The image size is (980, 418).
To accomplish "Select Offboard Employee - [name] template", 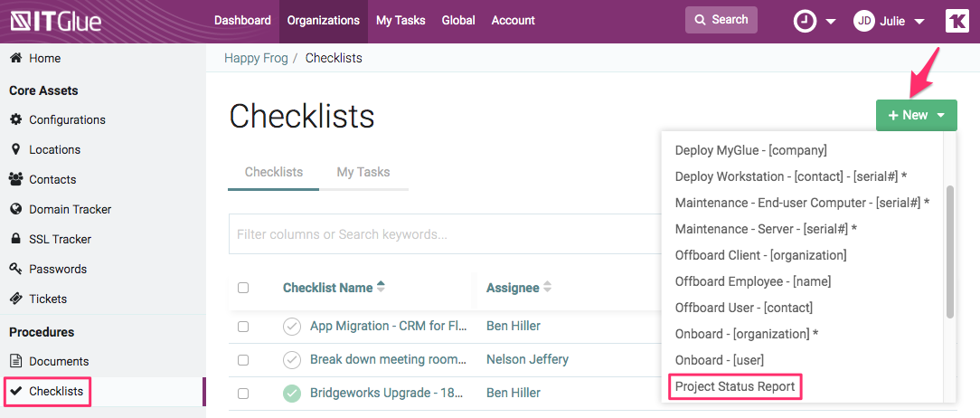I will [x=753, y=281].
